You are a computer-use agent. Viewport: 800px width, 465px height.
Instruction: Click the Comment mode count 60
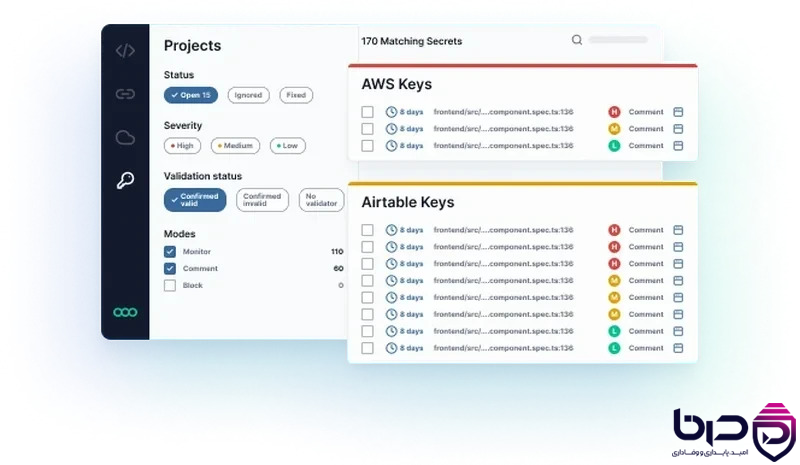point(338,268)
